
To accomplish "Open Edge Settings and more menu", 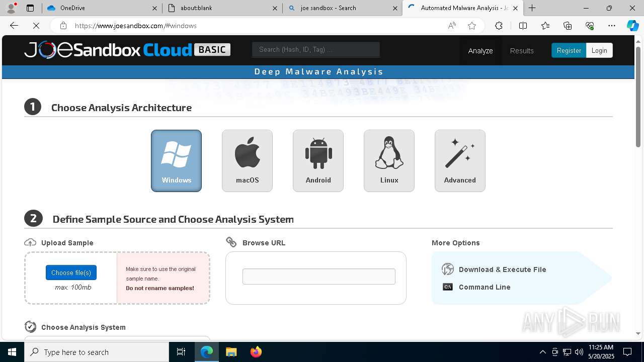I will (612, 26).
